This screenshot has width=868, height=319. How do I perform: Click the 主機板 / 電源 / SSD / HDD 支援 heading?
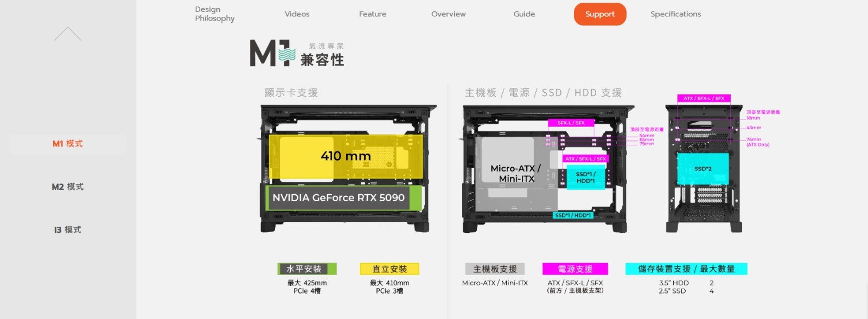(x=544, y=93)
